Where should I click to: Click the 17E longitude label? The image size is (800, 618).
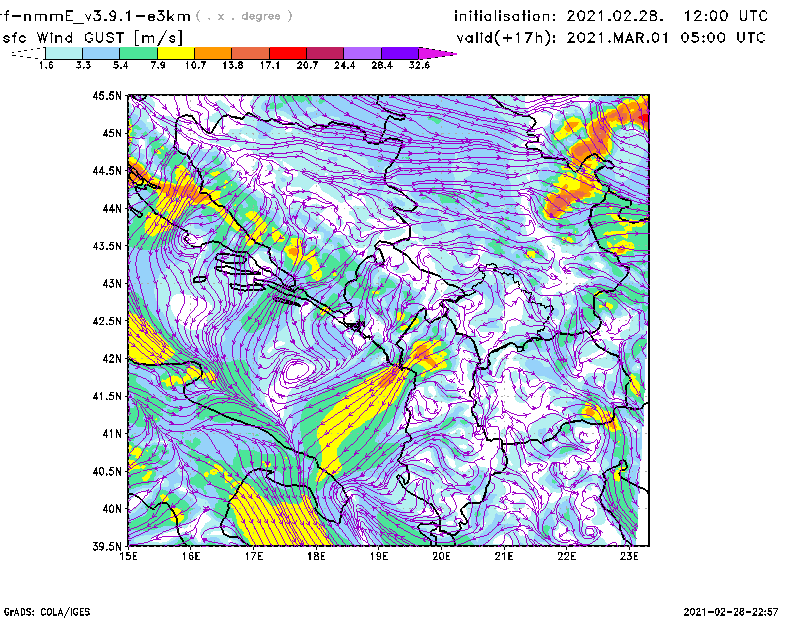(x=254, y=556)
